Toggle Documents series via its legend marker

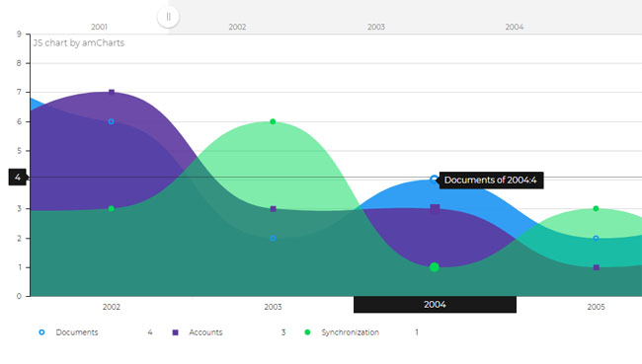pos(41,332)
